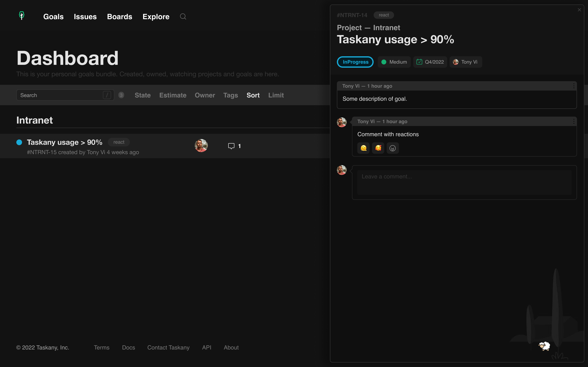Switch to the Boards section

click(120, 17)
